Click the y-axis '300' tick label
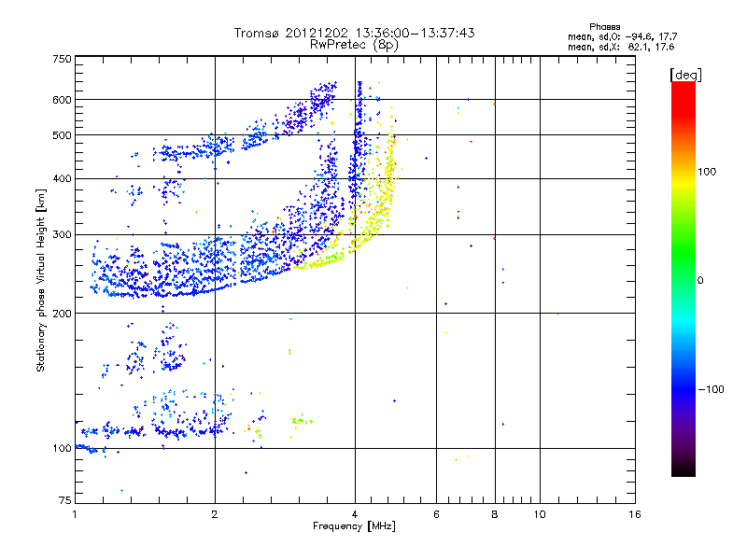Screen dimensions: 747x560 coord(62,235)
